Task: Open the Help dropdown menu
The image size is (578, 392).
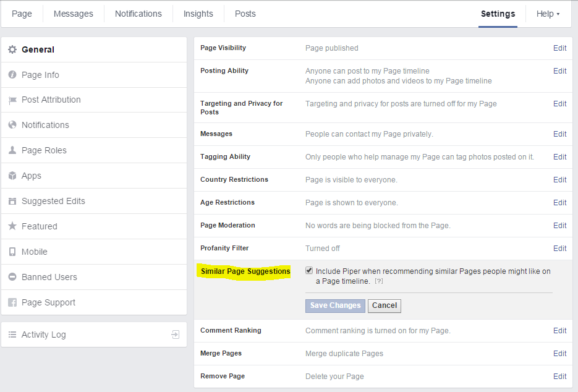Action: click(548, 14)
